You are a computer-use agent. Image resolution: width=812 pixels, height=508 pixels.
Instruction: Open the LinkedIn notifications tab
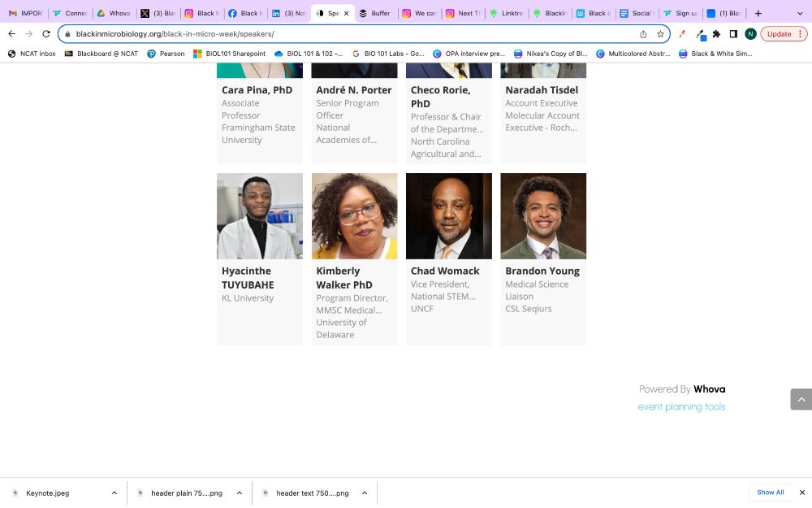click(288, 14)
